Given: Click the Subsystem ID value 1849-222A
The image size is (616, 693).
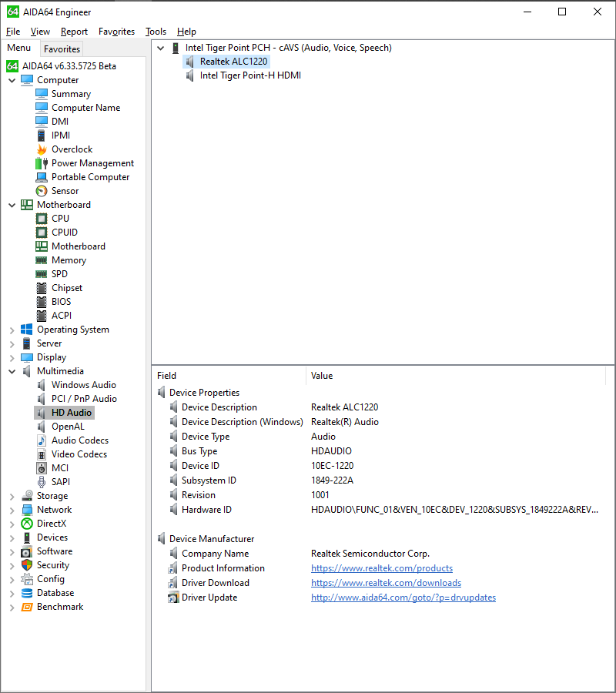Looking at the screenshot, I should point(332,480).
